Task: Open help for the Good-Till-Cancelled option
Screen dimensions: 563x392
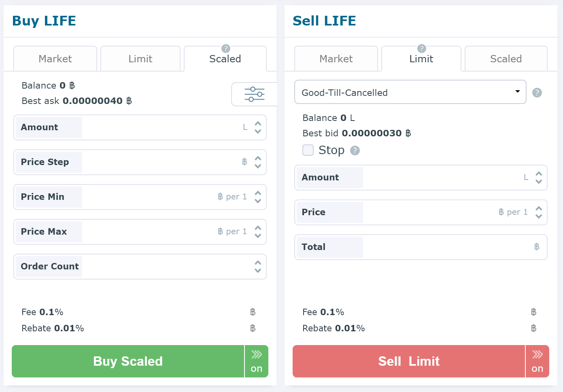Action: 537,92
